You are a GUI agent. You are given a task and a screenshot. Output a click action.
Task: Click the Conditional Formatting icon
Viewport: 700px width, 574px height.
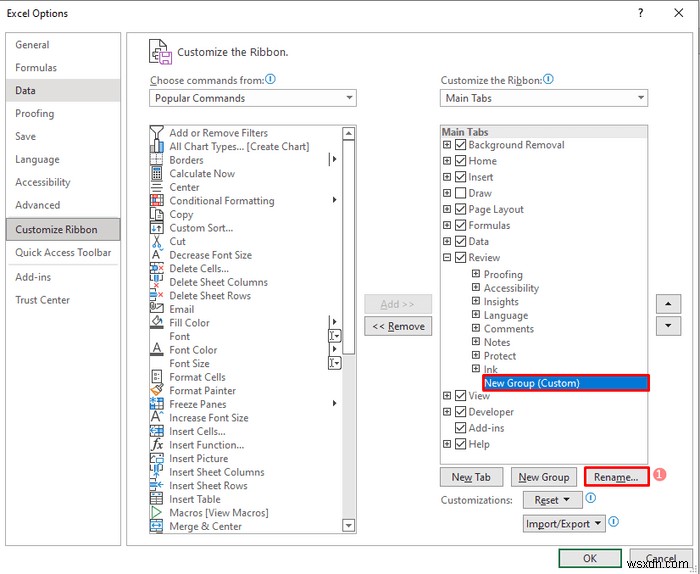click(x=156, y=200)
